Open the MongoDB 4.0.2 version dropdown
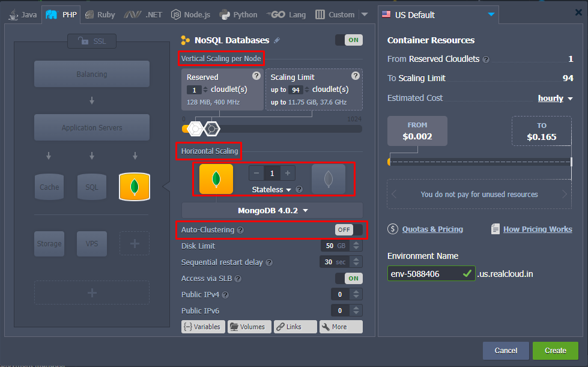This screenshot has height=367, width=588. (272, 211)
